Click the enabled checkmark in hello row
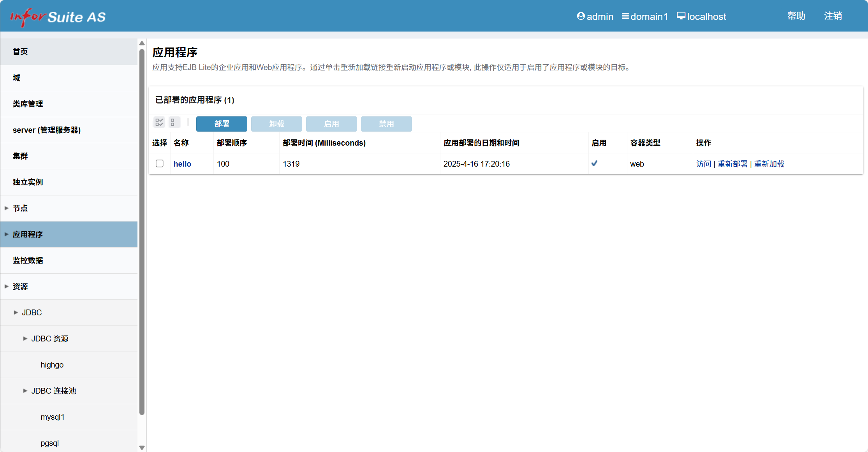Viewport: 868px width, 452px height. pos(594,164)
